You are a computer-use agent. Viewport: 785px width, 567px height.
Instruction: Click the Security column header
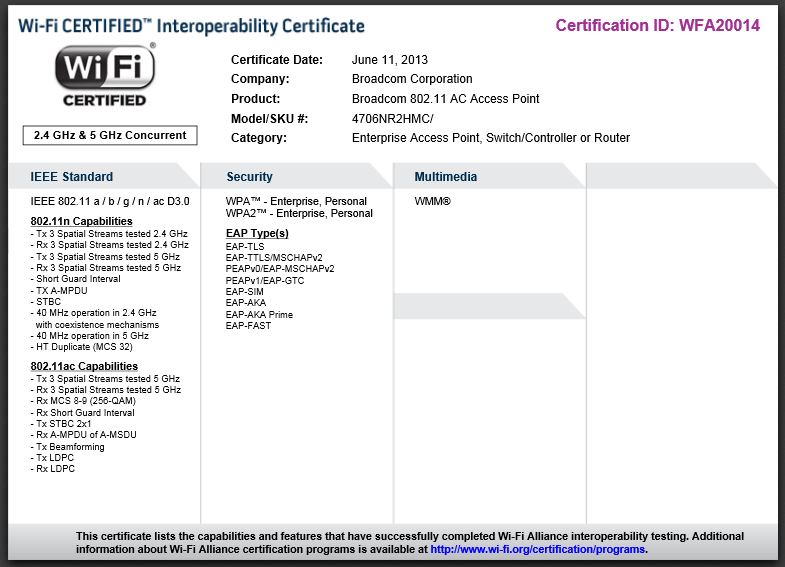[249, 177]
